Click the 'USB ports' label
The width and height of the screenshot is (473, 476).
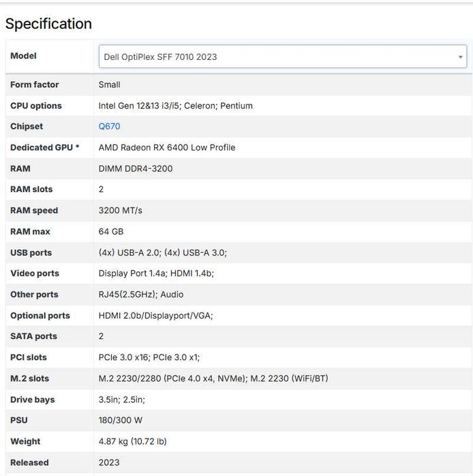tap(31, 253)
